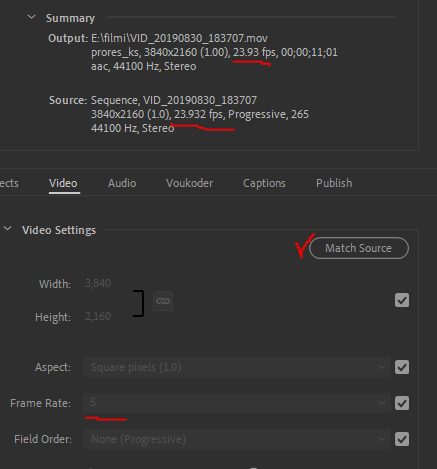Open the Voukoder tab
Viewport: 437px width, 469px height.
pyautogui.click(x=189, y=183)
